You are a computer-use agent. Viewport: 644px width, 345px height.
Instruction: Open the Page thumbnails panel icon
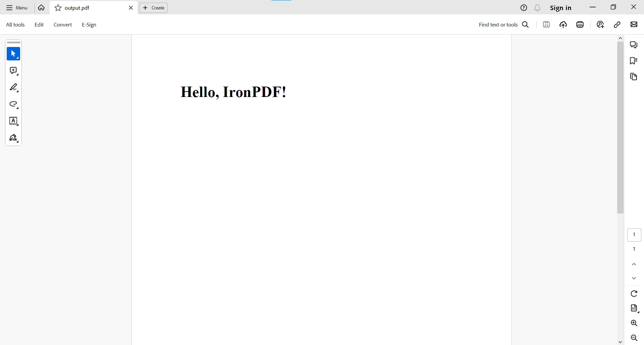[x=634, y=77]
